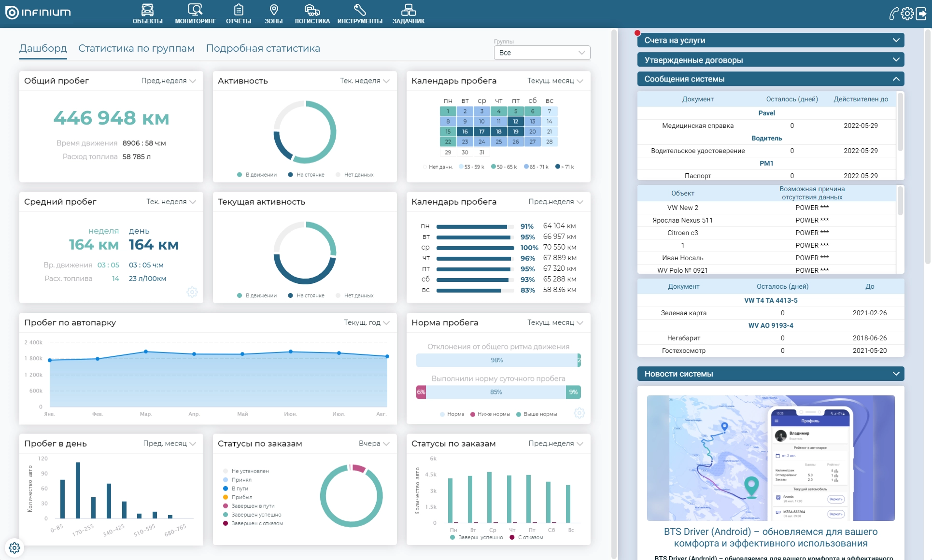Open the Логистика truck icon

312,14
